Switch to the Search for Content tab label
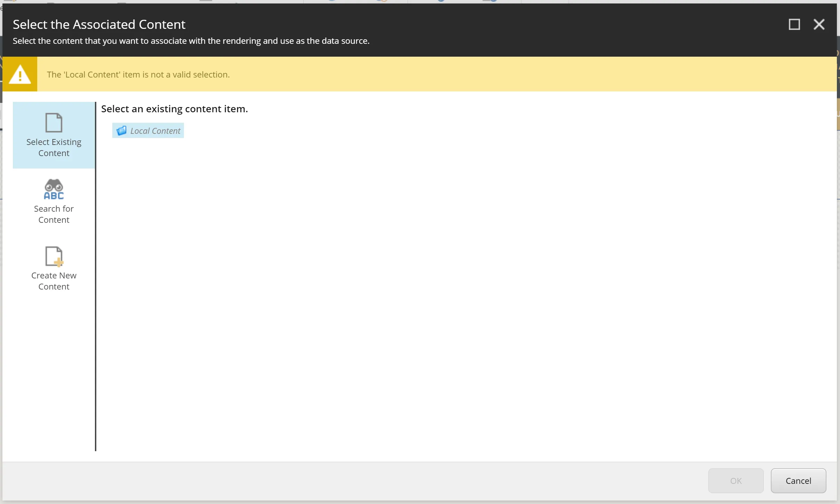Image resolution: width=840 pixels, height=504 pixels. click(54, 214)
